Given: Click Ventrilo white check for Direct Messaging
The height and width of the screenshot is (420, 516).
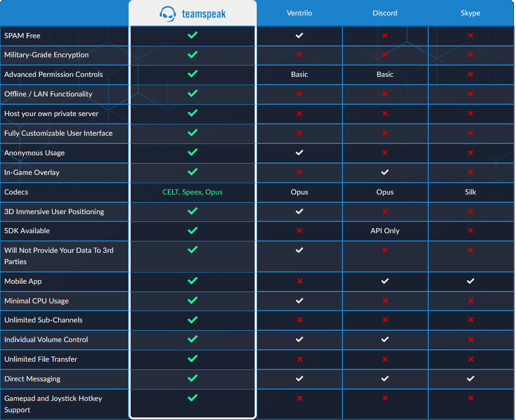Looking at the screenshot, I should (x=299, y=379).
